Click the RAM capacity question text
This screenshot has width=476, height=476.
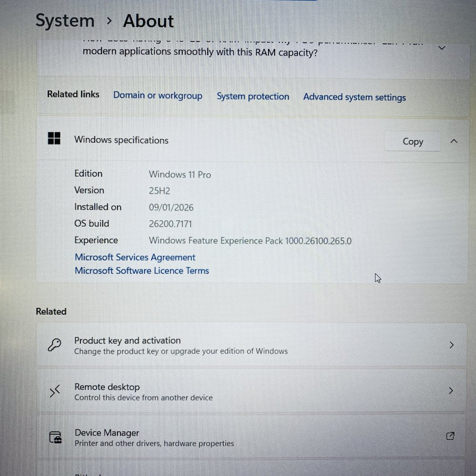200,52
